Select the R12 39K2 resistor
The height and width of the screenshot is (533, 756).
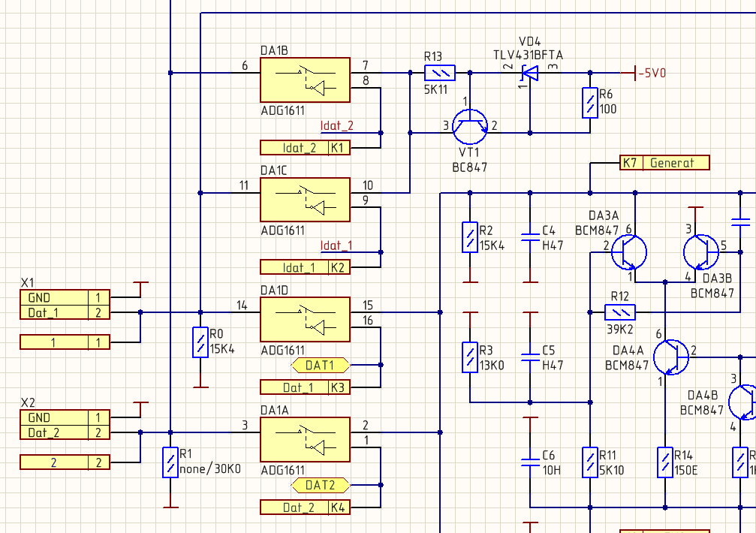click(620, 312)
